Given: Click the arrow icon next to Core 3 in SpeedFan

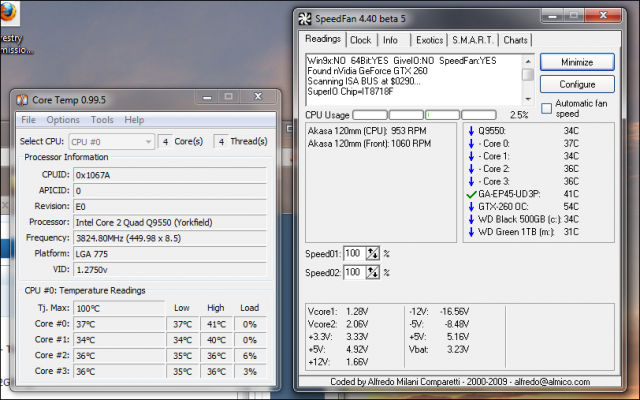Looking at the screenshot, I should pos(471,182).
